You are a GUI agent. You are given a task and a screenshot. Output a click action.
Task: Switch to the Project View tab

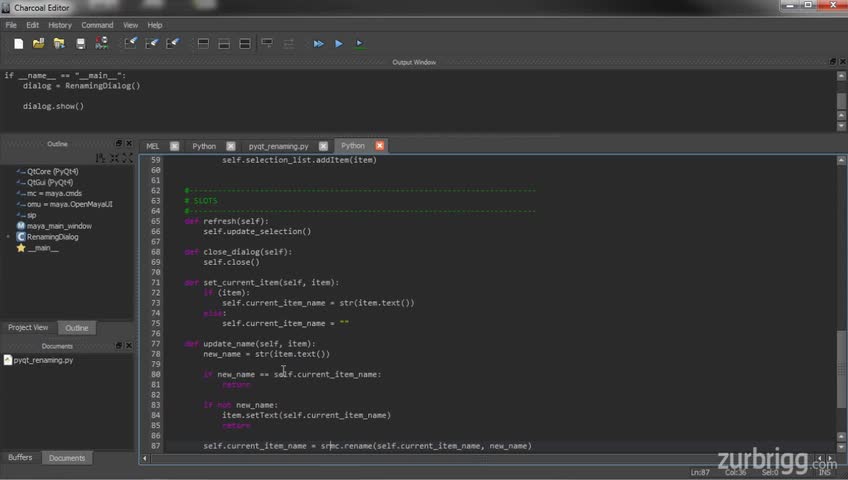(28, 328)
